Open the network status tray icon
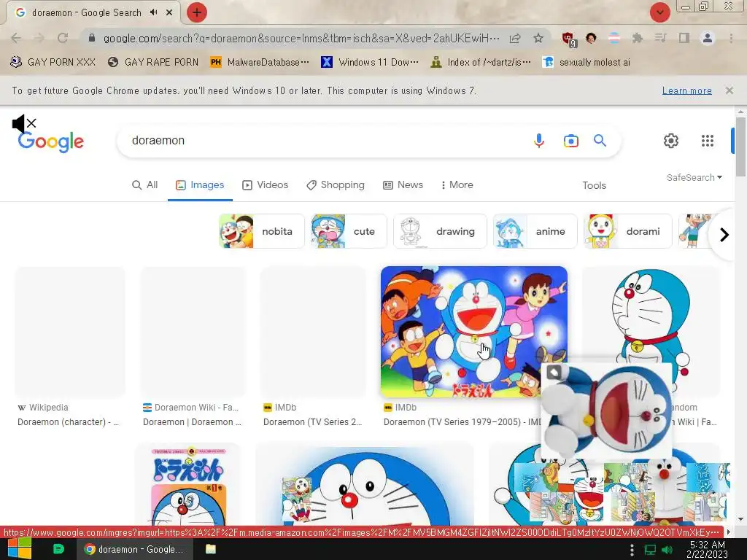Viewport: 747px width, 560px height. pos(650,550)
